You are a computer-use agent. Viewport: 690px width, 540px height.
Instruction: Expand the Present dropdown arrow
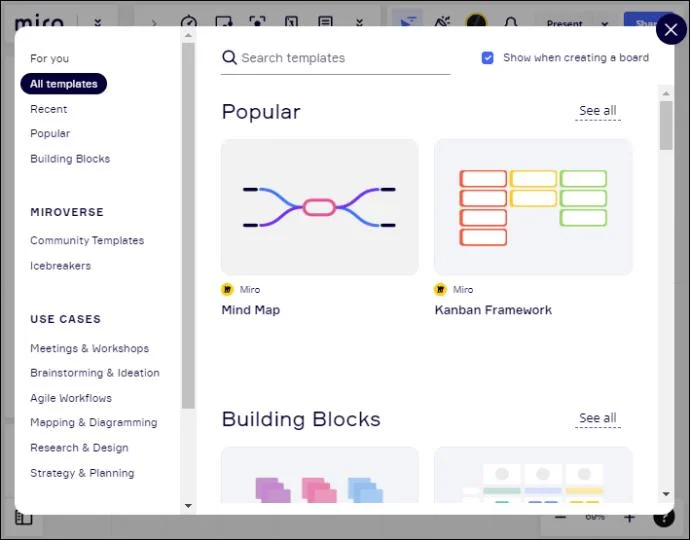[x=604, y=23]
